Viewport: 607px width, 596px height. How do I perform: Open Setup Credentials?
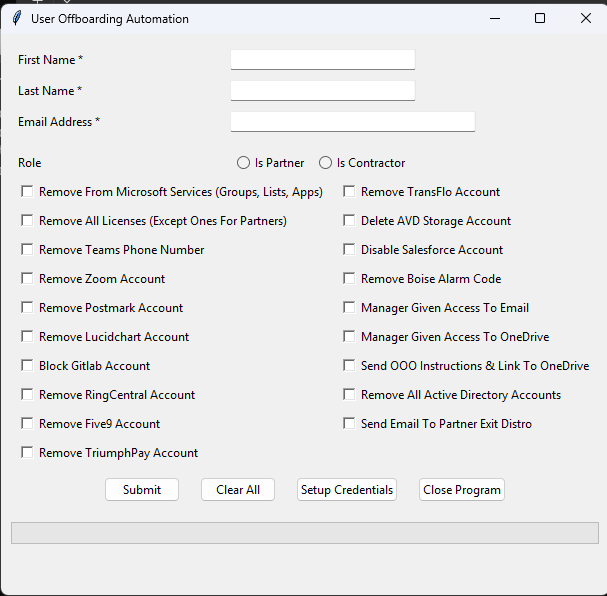click(347, 490)
